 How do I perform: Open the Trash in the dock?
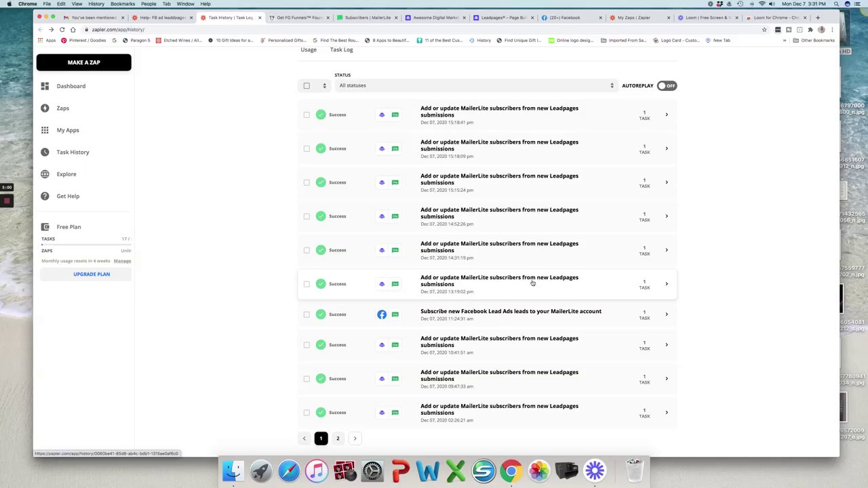click(x=635, y=470)
